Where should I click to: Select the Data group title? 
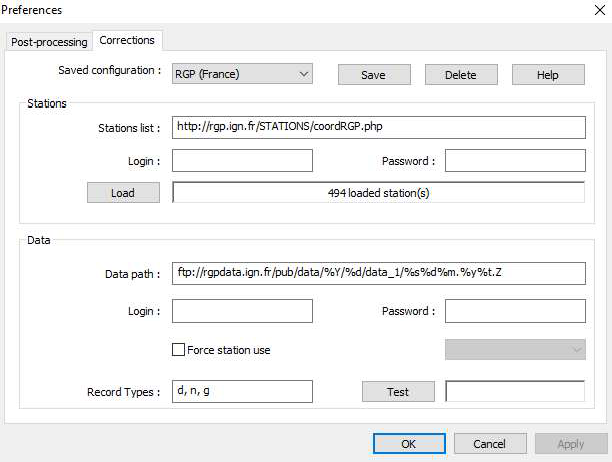click(39, 240)
